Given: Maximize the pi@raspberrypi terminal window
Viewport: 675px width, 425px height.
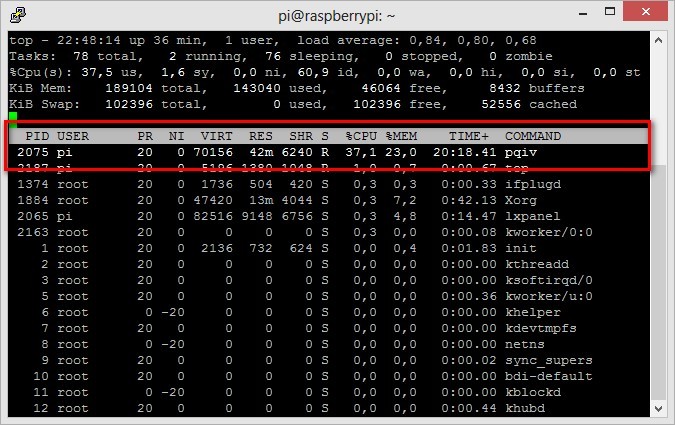Looking at the screenshot, I should (x=610, y=12).
